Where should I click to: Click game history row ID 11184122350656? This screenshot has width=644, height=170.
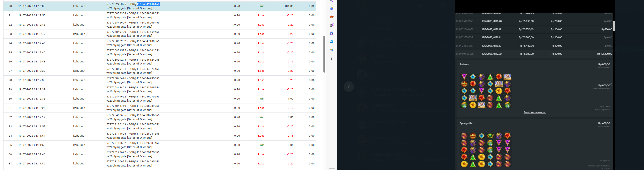[464, 38]
